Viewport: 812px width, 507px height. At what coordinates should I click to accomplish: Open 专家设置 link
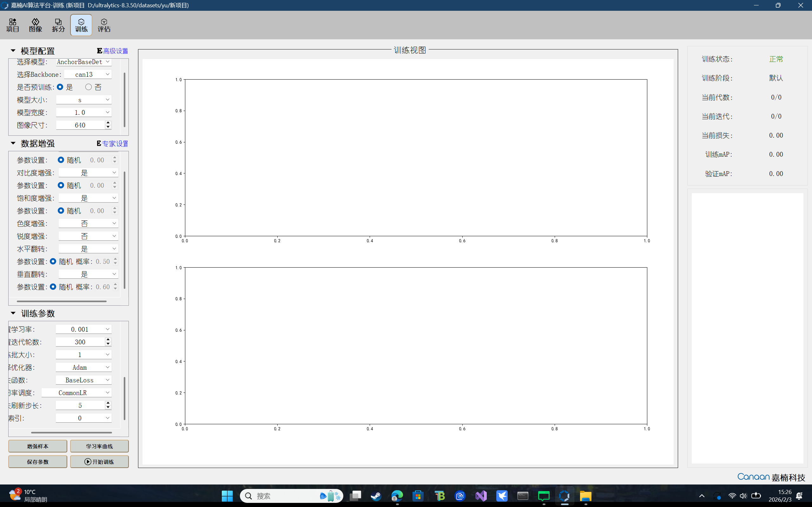115,144
